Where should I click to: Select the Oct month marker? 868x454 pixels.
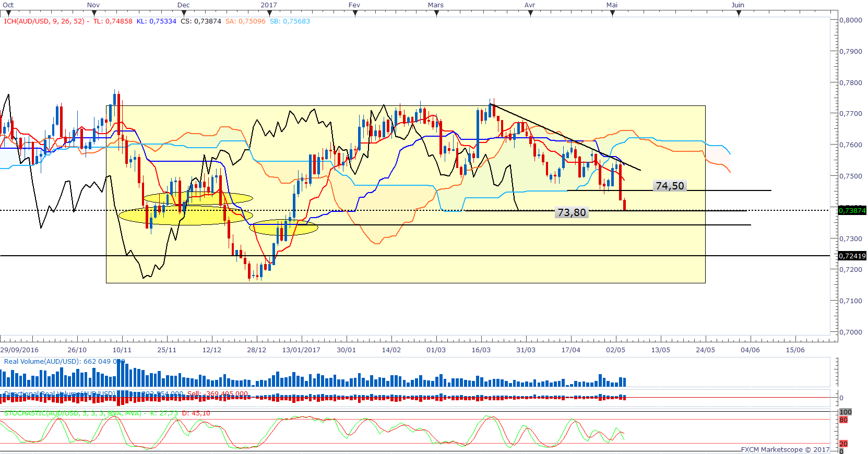click(x=8, y=5)
